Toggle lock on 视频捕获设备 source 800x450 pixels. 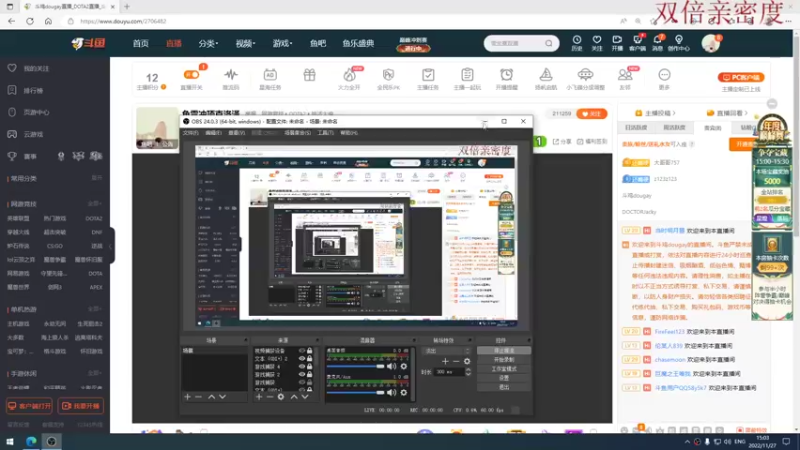(309, 351)
